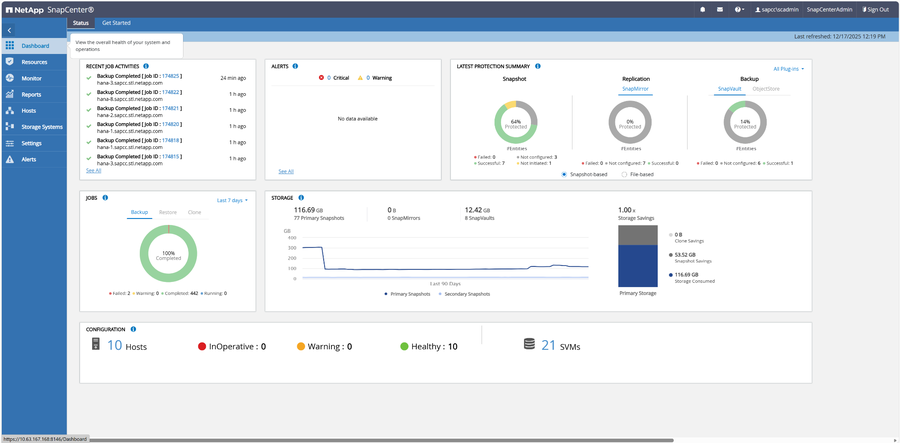Open the SnapCenterAdmin role link

tap(828, 10)
